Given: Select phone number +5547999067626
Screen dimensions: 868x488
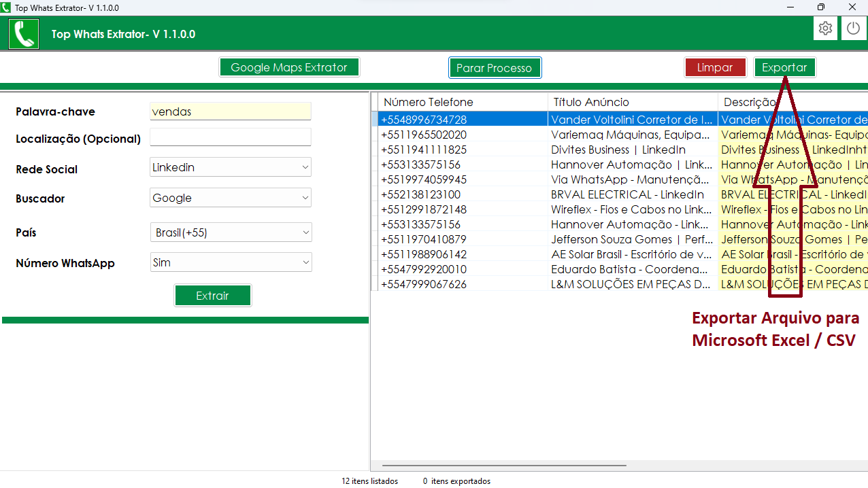Looking at the screenshot, I should pyautogui.click(x=424, y=284).
